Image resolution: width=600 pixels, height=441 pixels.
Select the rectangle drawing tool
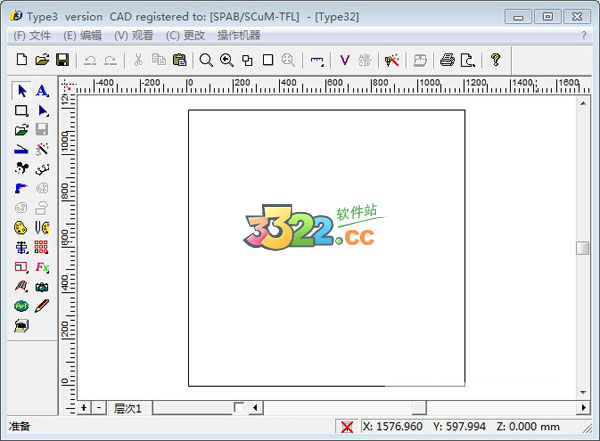21,111
